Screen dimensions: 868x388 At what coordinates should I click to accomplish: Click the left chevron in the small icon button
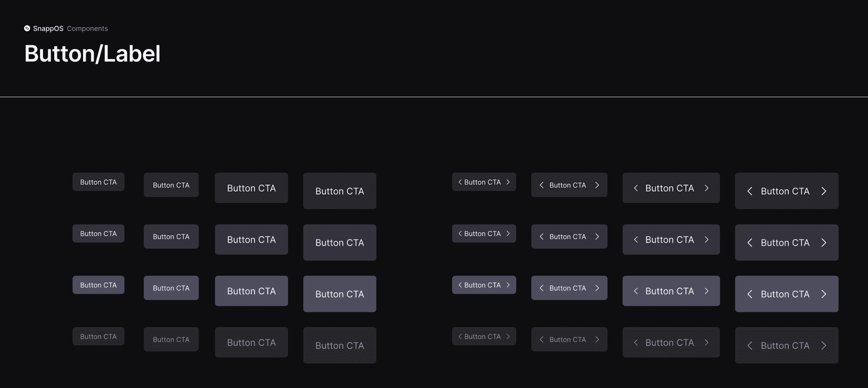[x=460, y=182]
